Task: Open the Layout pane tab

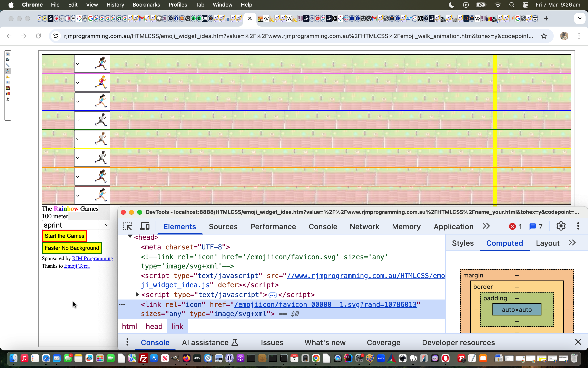Action: coord(548,243)
